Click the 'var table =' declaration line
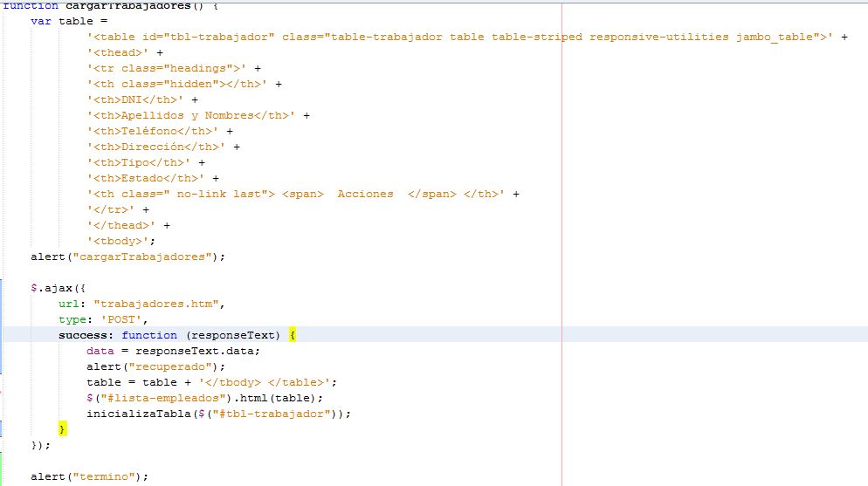The image size is (868, 486). pos(69,21)
